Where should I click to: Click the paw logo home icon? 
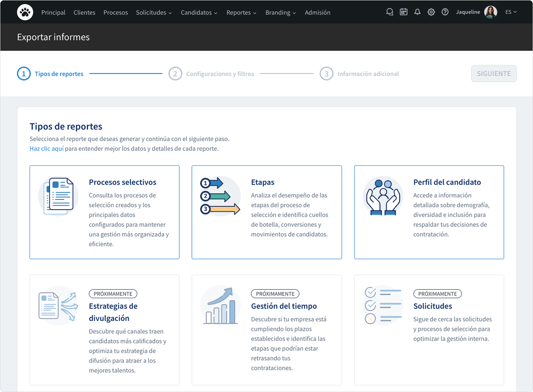click(x=25, y=12)
